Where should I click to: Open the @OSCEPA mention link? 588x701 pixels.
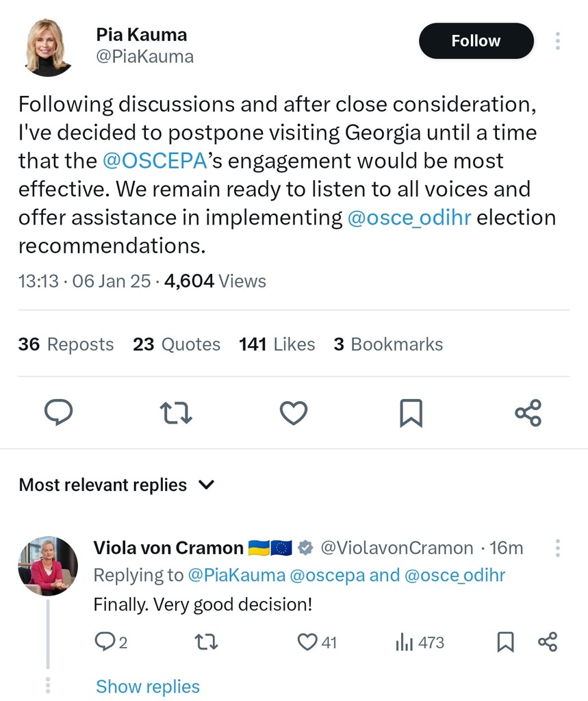(x=154, y=161)
